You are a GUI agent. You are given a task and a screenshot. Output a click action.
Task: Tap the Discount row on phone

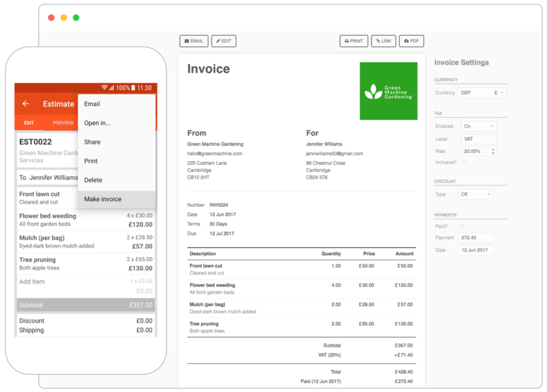86,320
